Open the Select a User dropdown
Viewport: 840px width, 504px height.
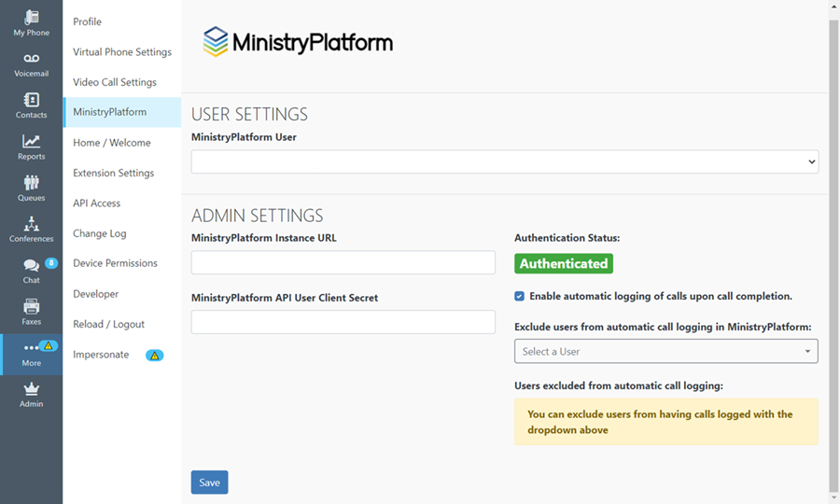coord(665,351)
